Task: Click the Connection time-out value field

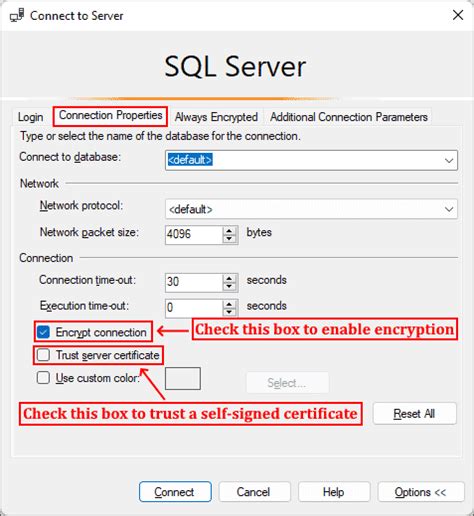Action: click(x=194, y=282)
